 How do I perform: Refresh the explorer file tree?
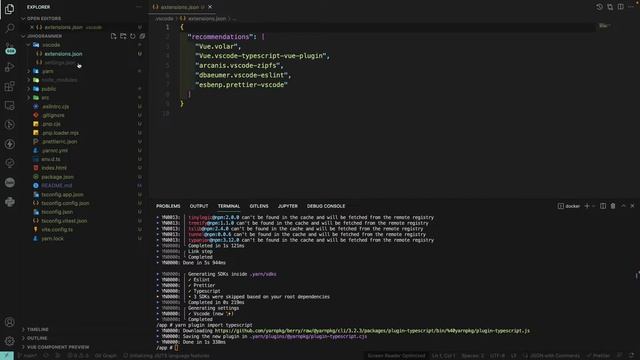[133, 36]
